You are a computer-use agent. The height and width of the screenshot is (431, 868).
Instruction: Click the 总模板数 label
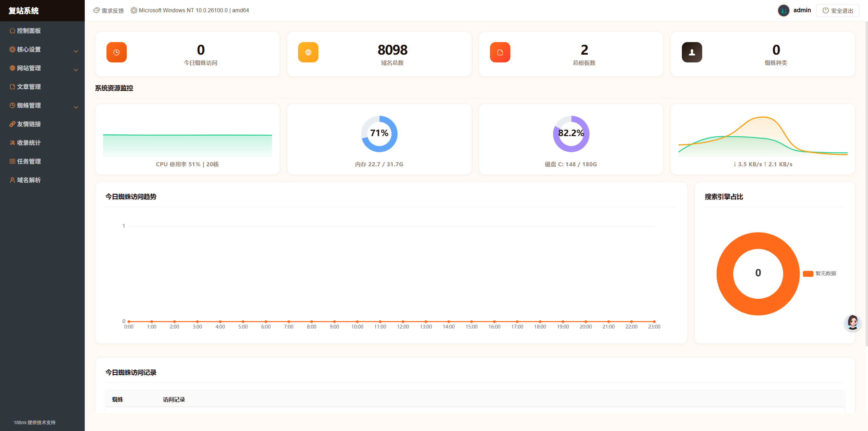584,63
